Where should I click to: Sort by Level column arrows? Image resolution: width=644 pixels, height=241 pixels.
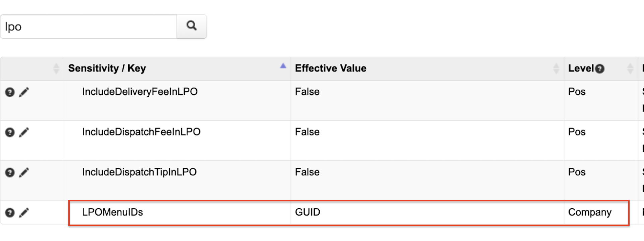630,68
